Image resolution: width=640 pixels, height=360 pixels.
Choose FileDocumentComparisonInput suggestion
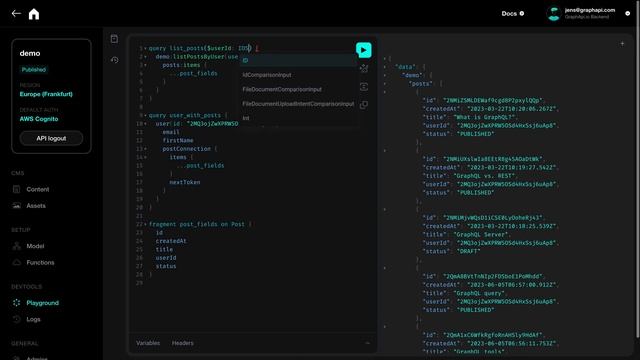298,89
